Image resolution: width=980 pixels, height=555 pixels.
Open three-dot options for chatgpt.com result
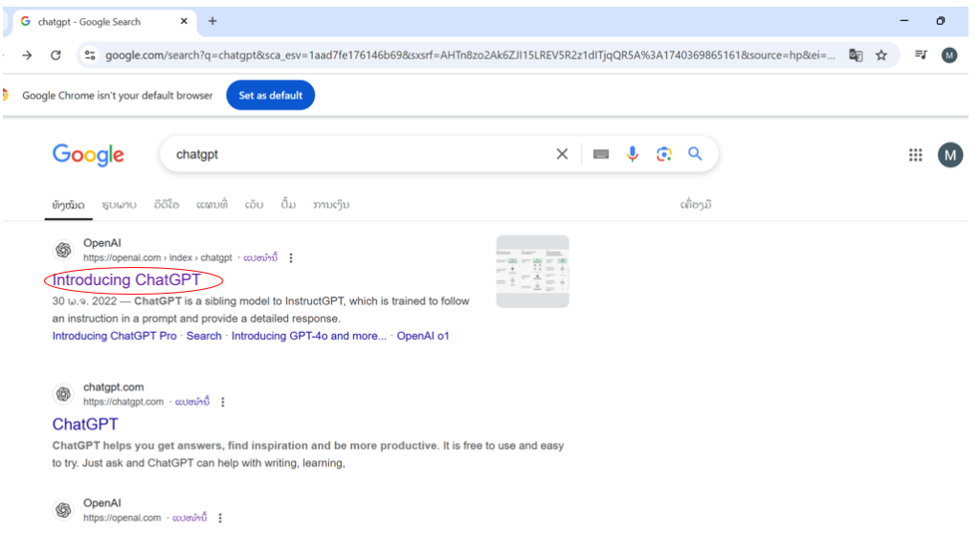[x=223, y=402]
